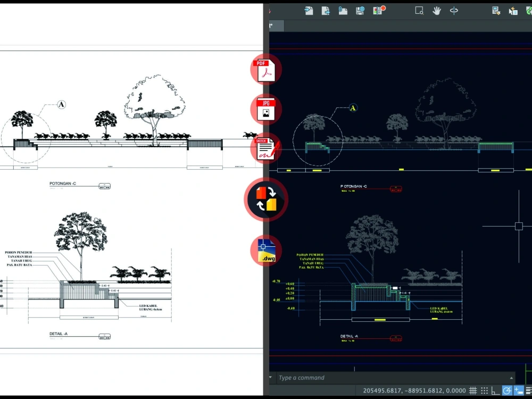This screenshot has height=399, width=532.
Task: Activate the Orbit tool
Action: pyautogui.click(x=454, y=11)
